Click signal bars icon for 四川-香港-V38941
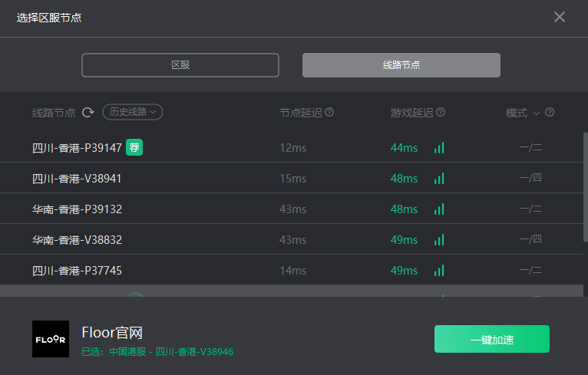 pyautogui.click(x=439, y=179)
